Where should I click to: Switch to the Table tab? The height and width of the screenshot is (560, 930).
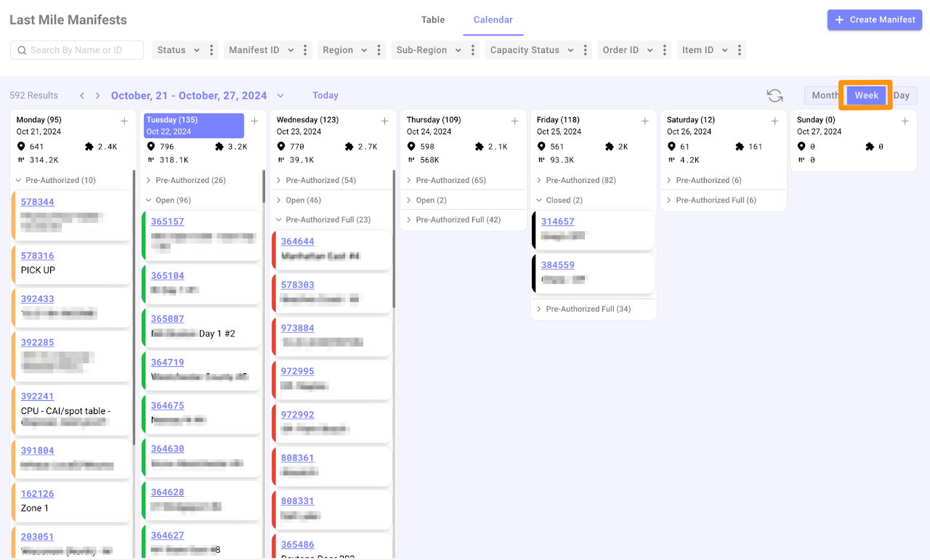click(433, 20)
